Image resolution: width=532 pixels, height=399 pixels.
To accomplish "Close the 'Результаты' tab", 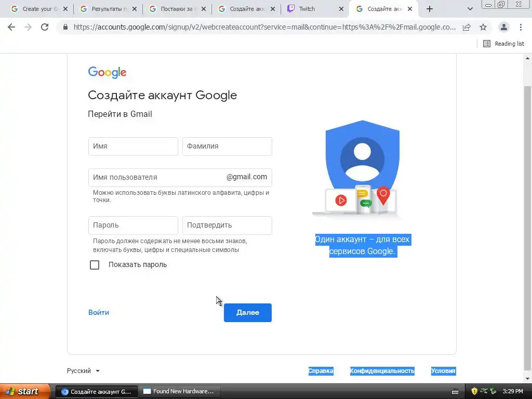I will (x=135, y=9).
